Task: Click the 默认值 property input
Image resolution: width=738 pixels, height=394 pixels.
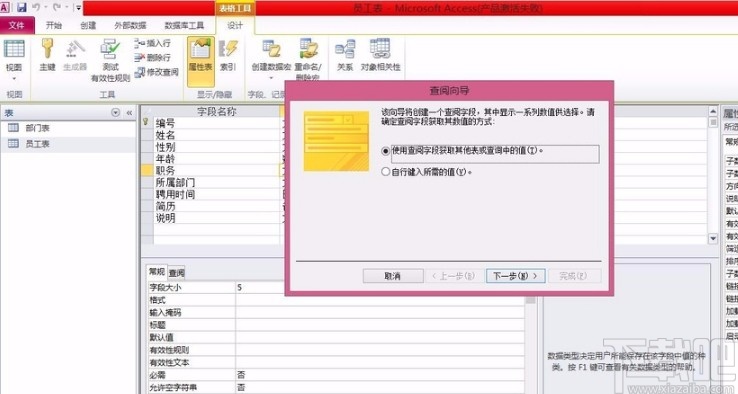Action: pyautogui.click(x=380, y=338)
